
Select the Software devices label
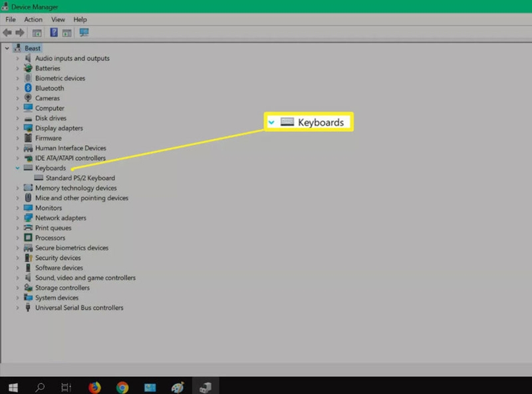coord(59,268)
